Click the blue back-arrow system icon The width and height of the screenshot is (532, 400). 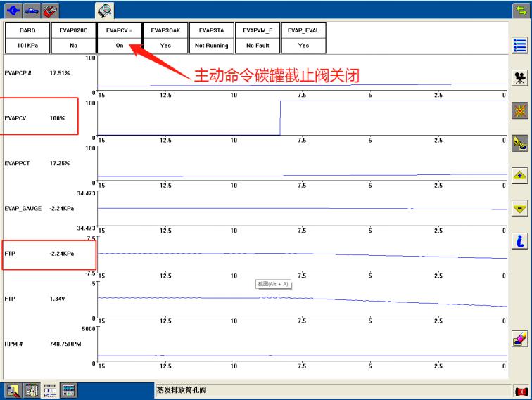13,11
